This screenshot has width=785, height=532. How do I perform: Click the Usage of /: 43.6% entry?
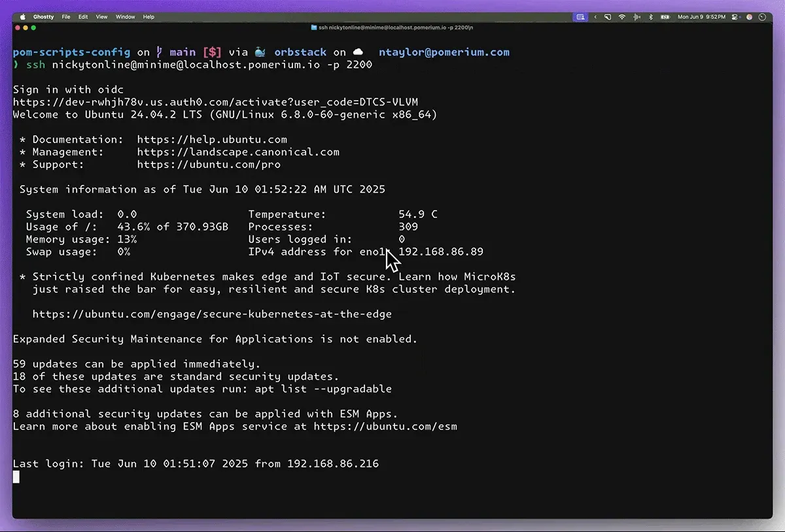pos(127,226)
